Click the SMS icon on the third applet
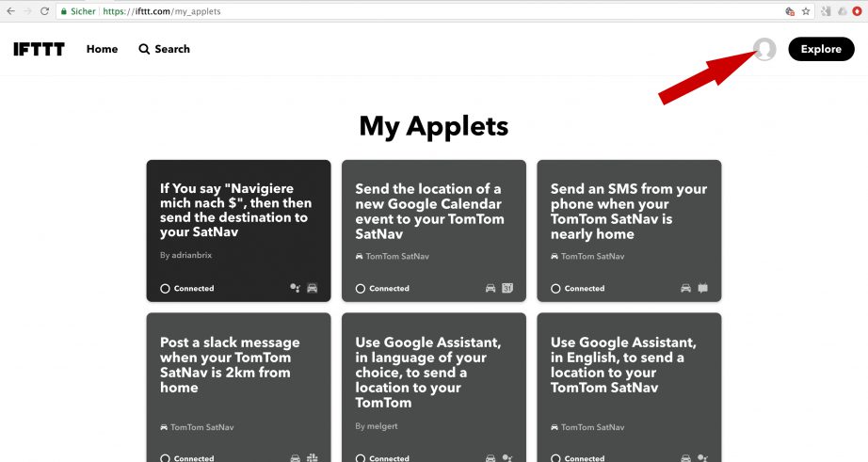Screen dimensions: 868x462 pyautogui.click(x=702, y=288)
